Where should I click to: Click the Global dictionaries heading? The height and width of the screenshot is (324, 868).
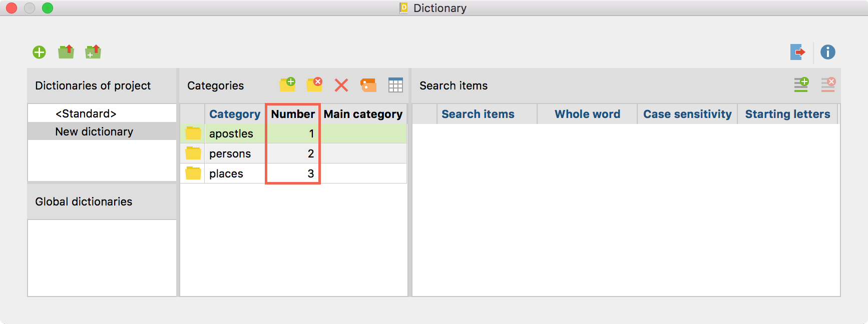pos(84,201)
